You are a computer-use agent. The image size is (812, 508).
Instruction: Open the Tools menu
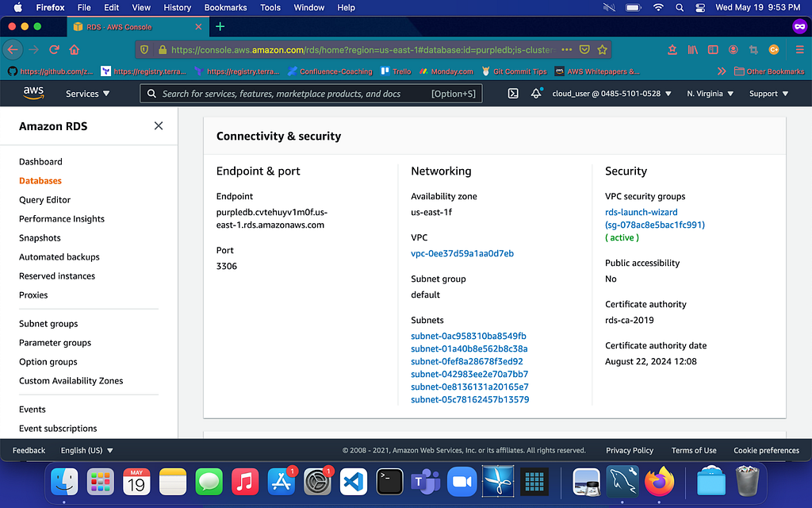270,8
